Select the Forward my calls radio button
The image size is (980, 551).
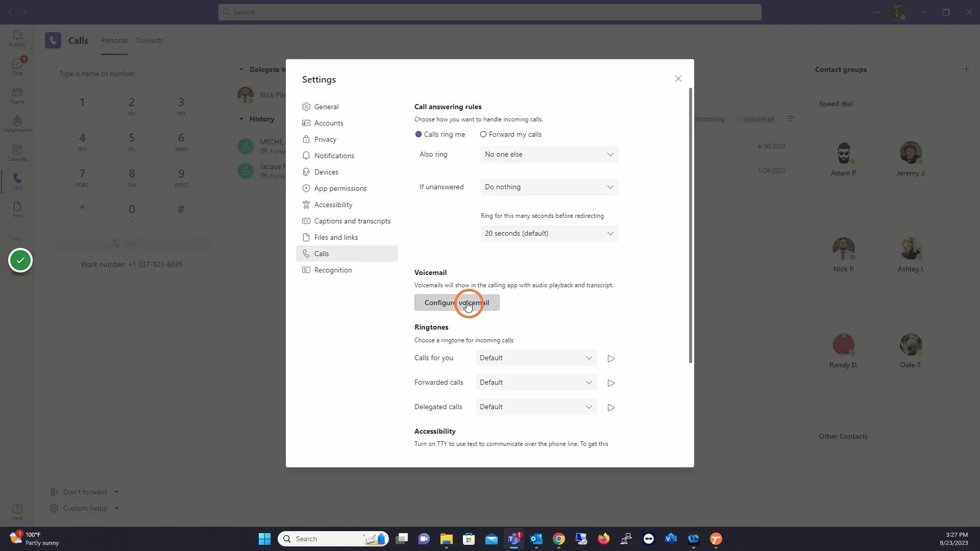click(483, 135)
